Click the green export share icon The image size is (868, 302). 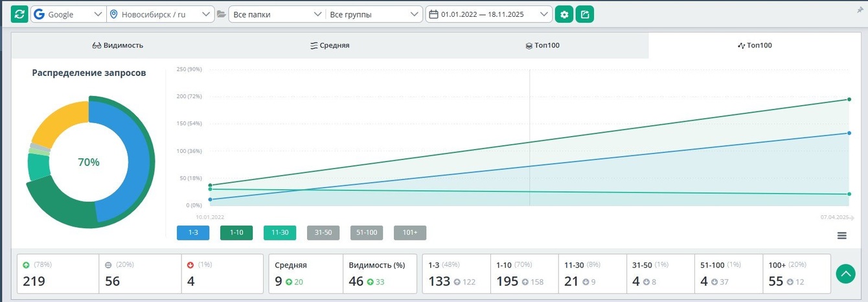pos(585,14)
